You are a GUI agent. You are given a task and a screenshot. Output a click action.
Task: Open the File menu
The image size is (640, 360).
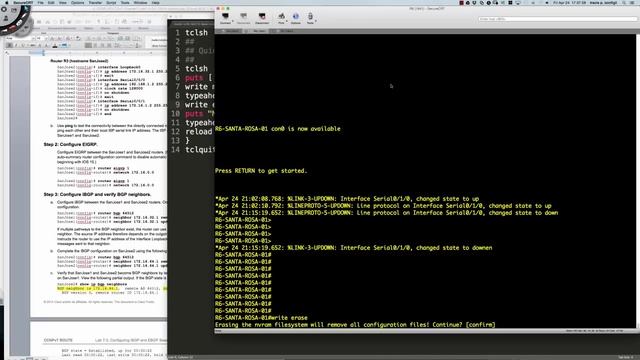pyautogui.click(x=40, y=2)
